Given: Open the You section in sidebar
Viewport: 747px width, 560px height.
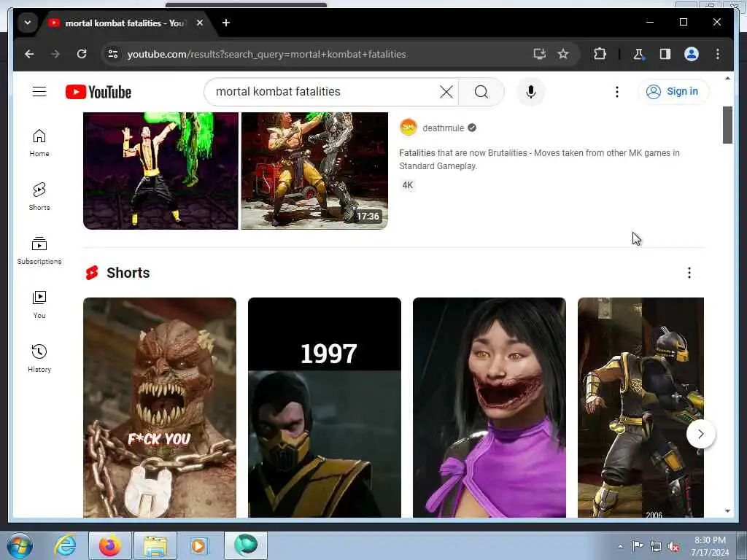Looking at the screenshot, I should (39, 305).
